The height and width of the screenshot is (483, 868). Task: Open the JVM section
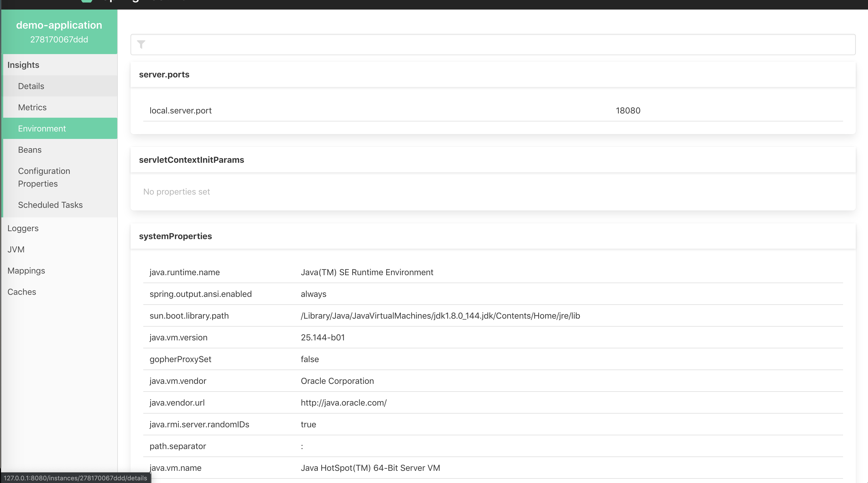(16, 249)
